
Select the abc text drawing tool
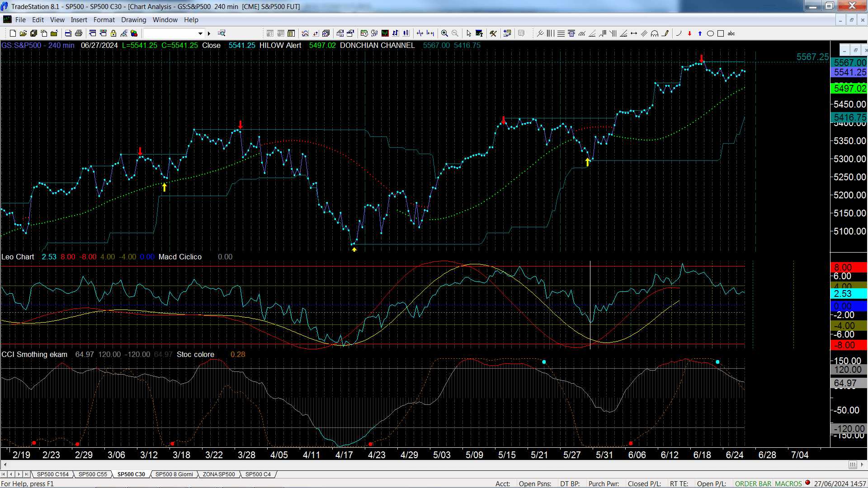[731, 33]
